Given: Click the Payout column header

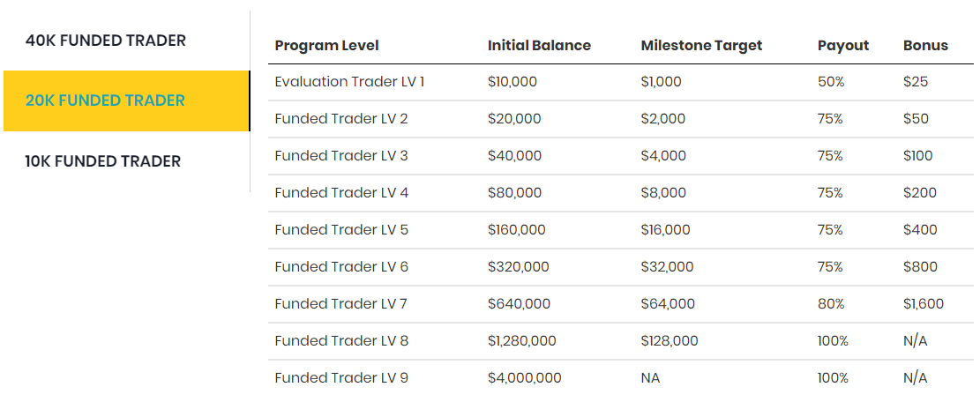Looking at the screenshot, I should (842, 46).
